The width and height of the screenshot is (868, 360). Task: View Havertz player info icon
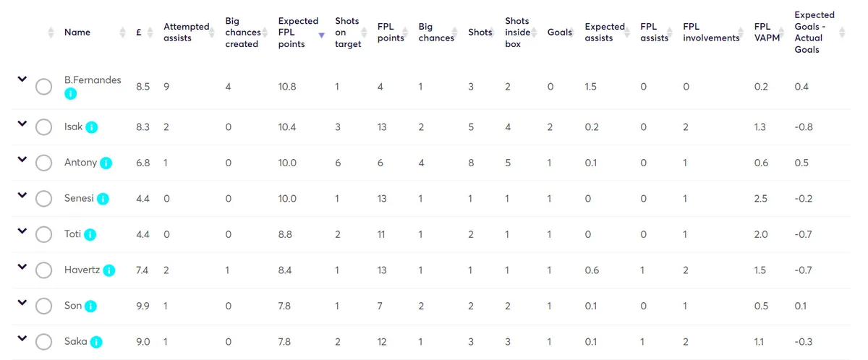coord(109,270)
